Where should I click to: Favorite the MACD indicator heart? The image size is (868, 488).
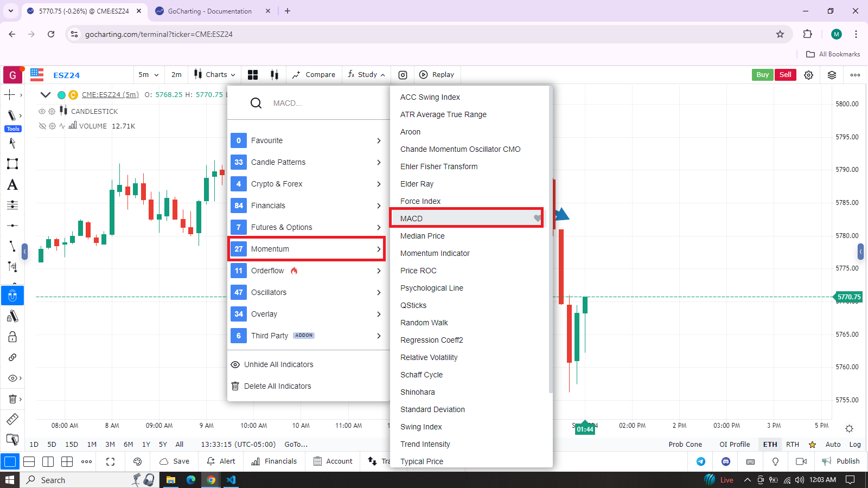[537, 219]
